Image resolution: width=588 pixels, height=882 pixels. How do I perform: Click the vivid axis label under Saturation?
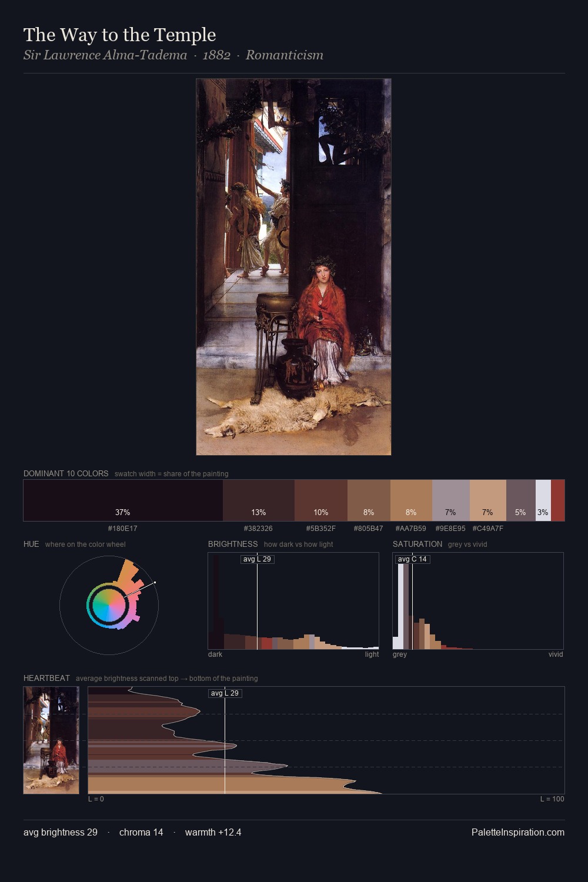[556, 654]
